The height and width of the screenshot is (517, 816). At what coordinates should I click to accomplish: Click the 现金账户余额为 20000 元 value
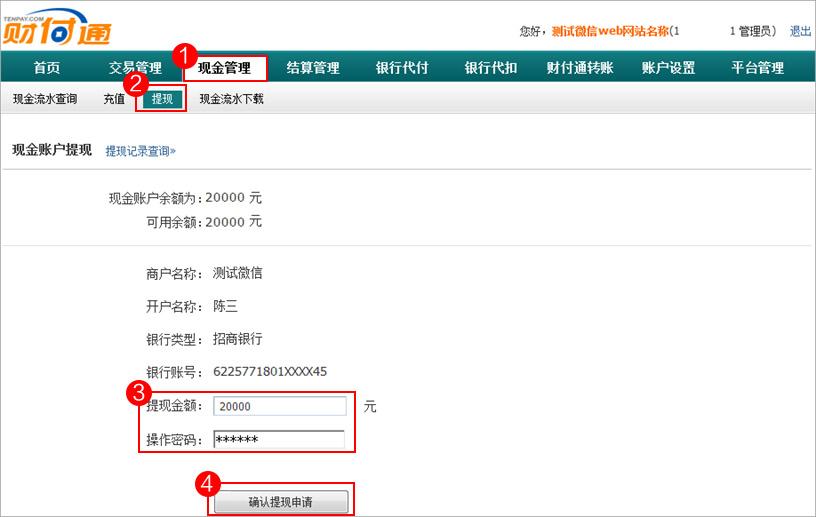pos(233,198)
